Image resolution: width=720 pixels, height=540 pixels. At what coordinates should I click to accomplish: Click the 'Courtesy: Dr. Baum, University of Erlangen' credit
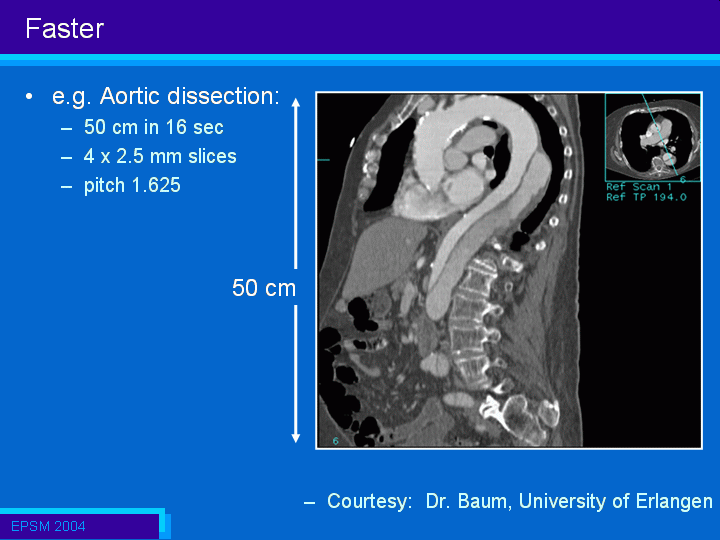pyautogui.click(x=520, y=501)
